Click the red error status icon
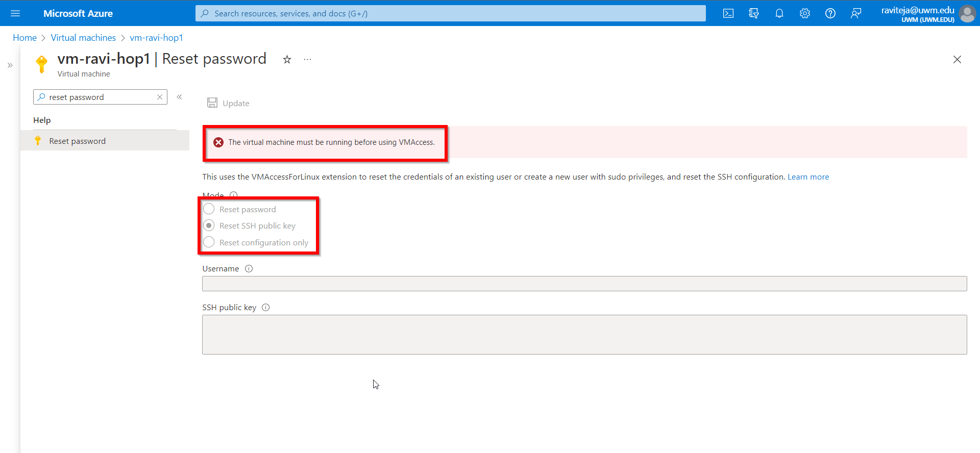Image resolution: width=980 pixels, height=453 pixels. pos(218,142)
